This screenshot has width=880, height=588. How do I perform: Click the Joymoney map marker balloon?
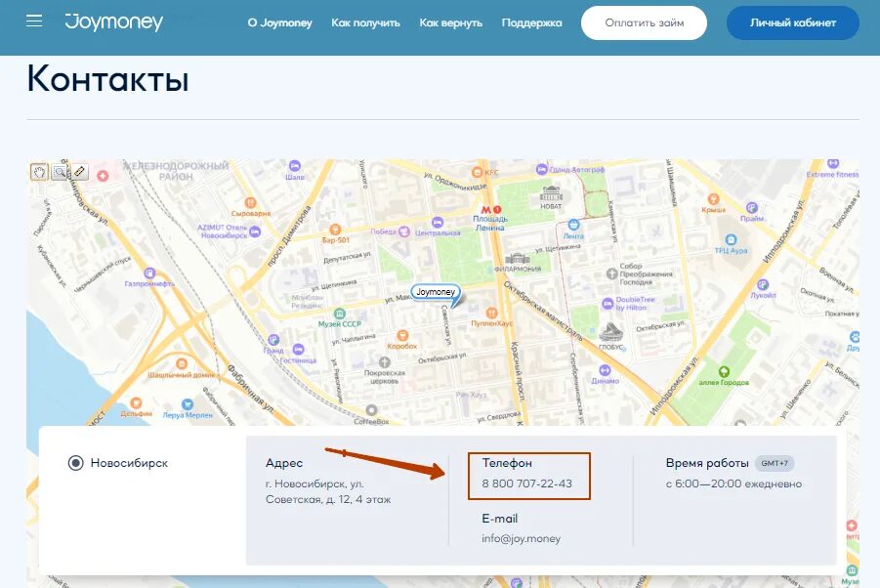(x=436, y=293)
